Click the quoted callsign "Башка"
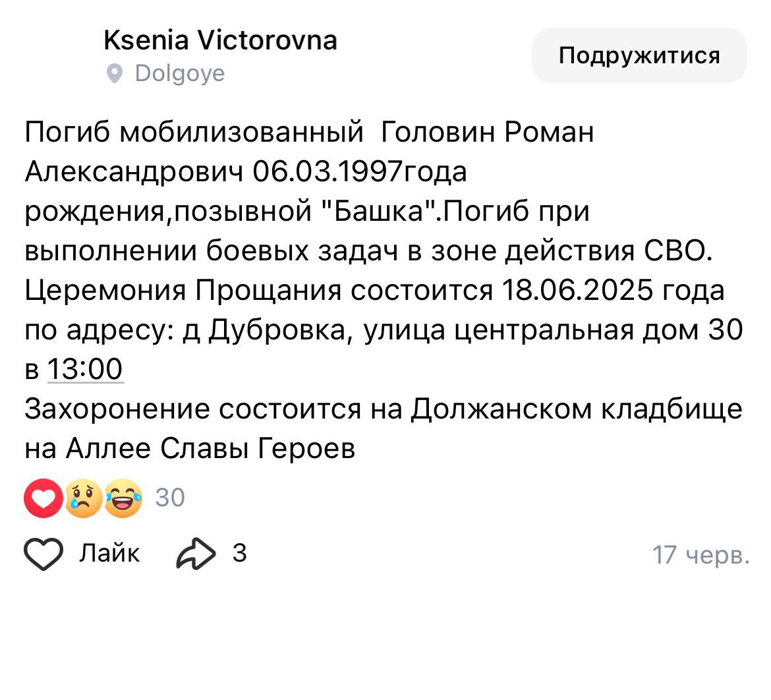The height and width of the screenshot is (700, 771). 379,212
